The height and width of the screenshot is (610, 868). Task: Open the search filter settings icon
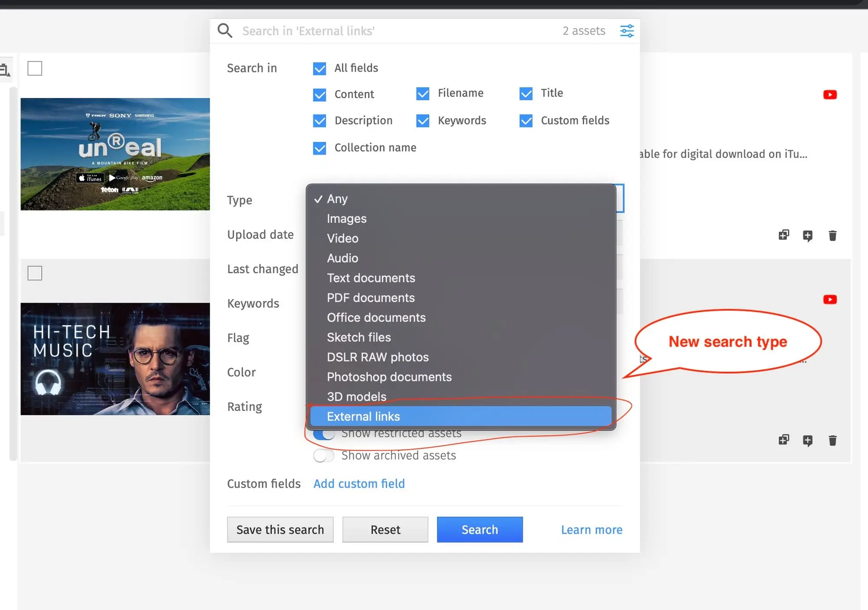tap(627, 31)
